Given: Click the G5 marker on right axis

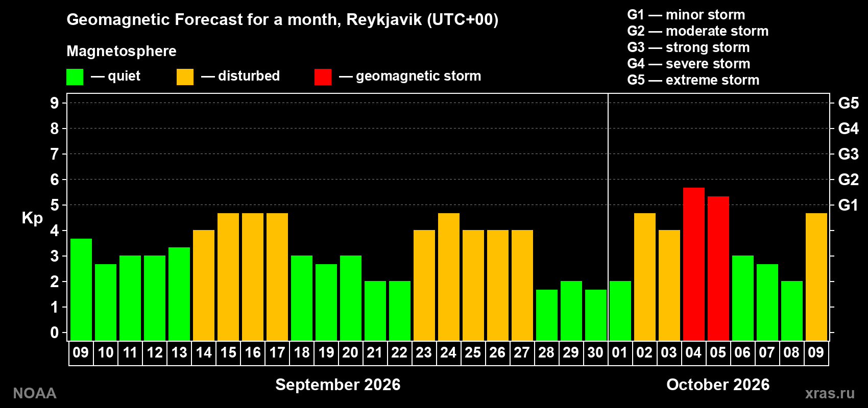Looking at the screenshot, I should pyautogui.click(x=848, y=103).
